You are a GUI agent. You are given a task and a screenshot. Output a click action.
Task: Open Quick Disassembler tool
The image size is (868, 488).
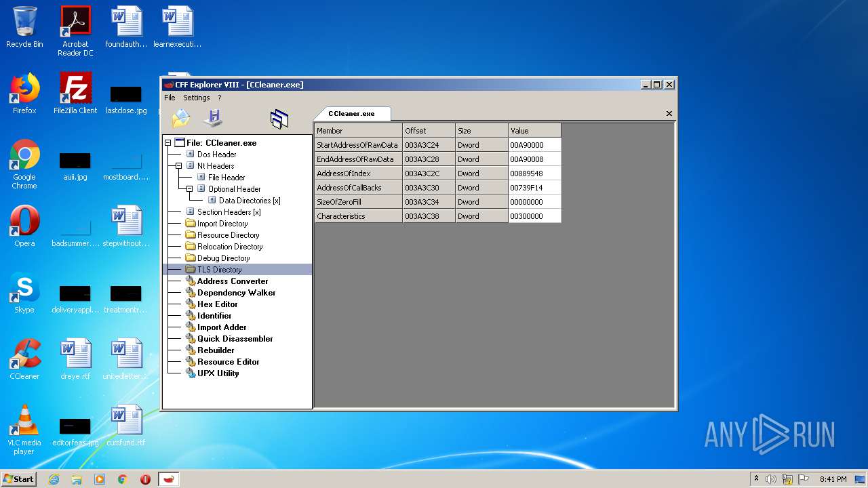point(235,339)
